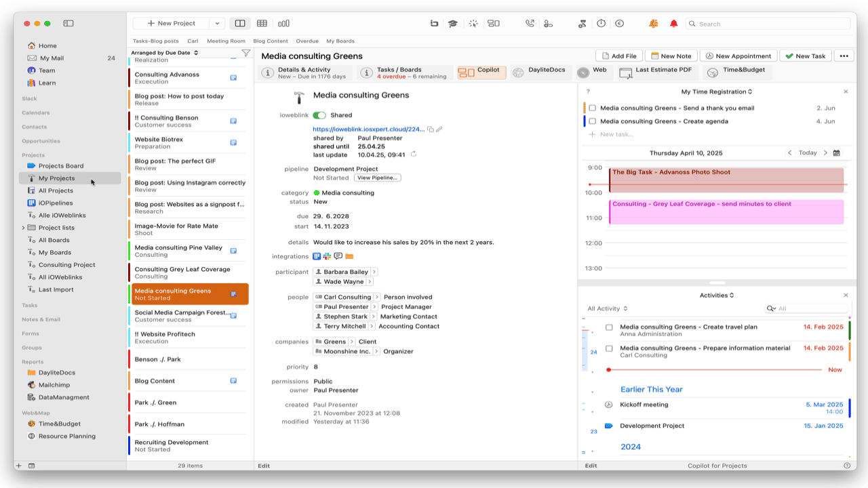Click the phone call toolbar icon
The height and width of the screenshot is (488, 868).
pyautogui.click(x=530, y=23)
